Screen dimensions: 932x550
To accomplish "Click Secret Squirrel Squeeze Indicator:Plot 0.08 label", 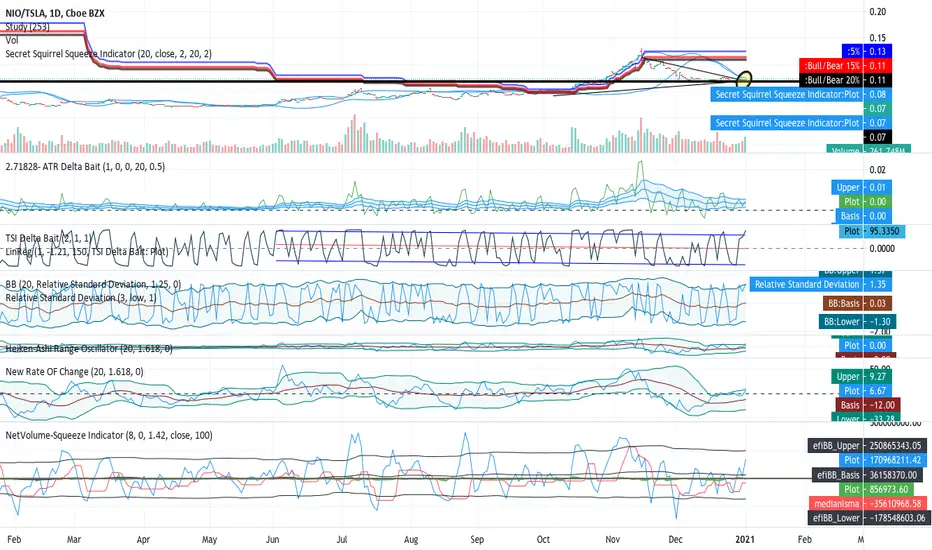I will click(801, 94).
